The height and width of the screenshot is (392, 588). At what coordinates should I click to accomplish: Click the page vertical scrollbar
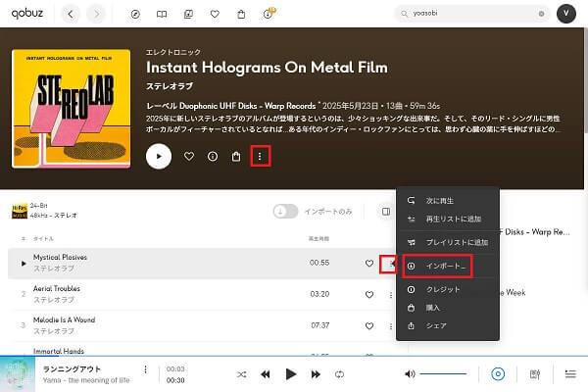(586, 79)
